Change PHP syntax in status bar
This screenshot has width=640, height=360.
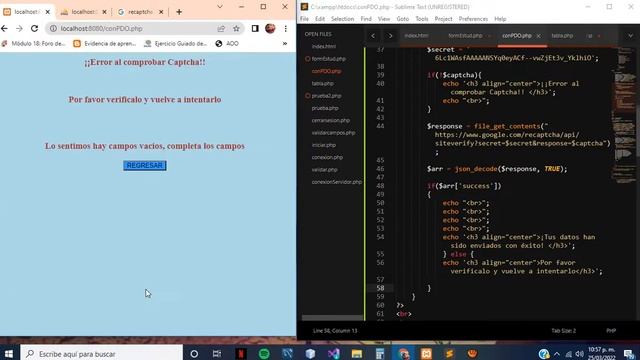[x=611, y=331]
